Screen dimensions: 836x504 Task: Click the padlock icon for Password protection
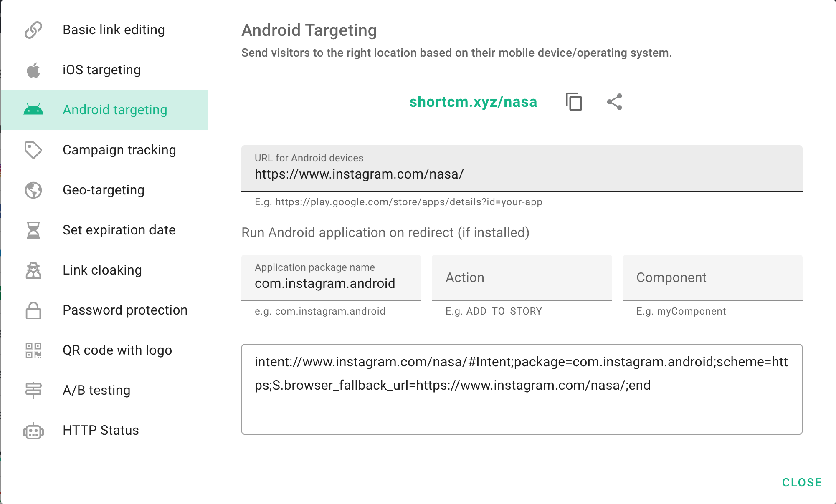[x=33, y=310]
